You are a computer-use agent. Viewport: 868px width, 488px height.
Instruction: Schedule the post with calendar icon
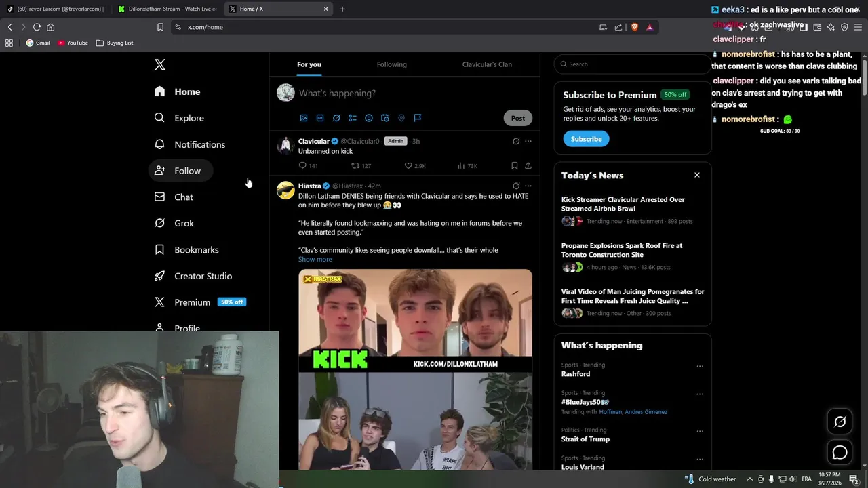[385, 118]
